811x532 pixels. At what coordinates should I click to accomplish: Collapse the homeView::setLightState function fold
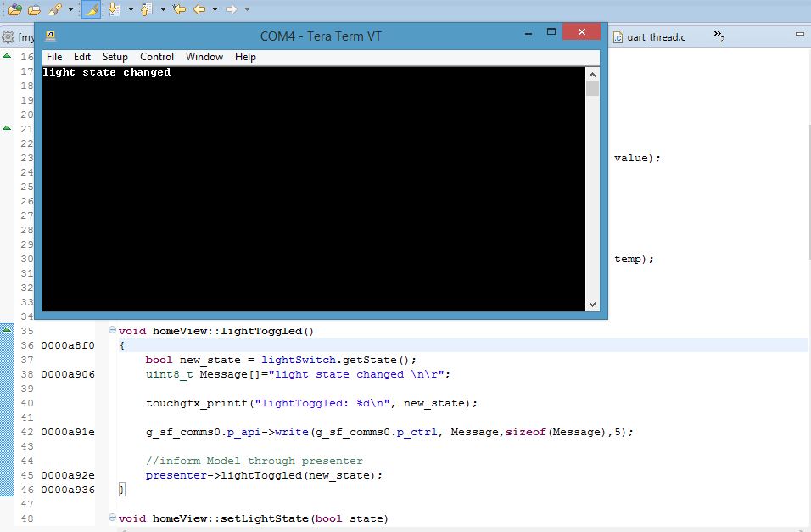(x=112, y=517)
